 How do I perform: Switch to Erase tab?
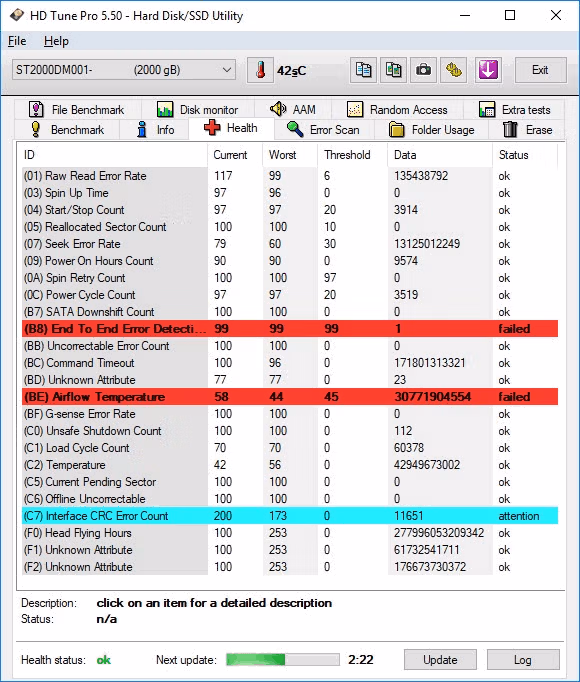(x=527, y=130)
